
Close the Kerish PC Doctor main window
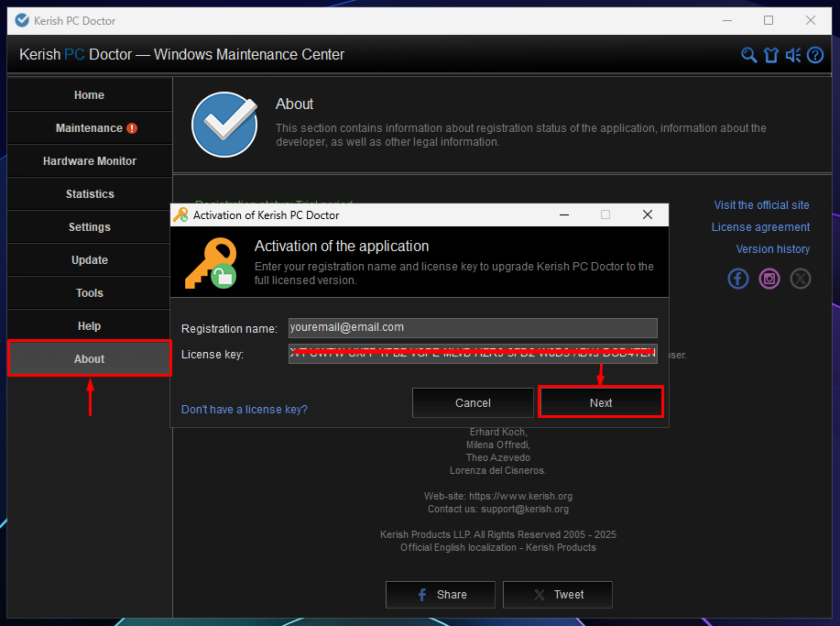coord(811,20)
